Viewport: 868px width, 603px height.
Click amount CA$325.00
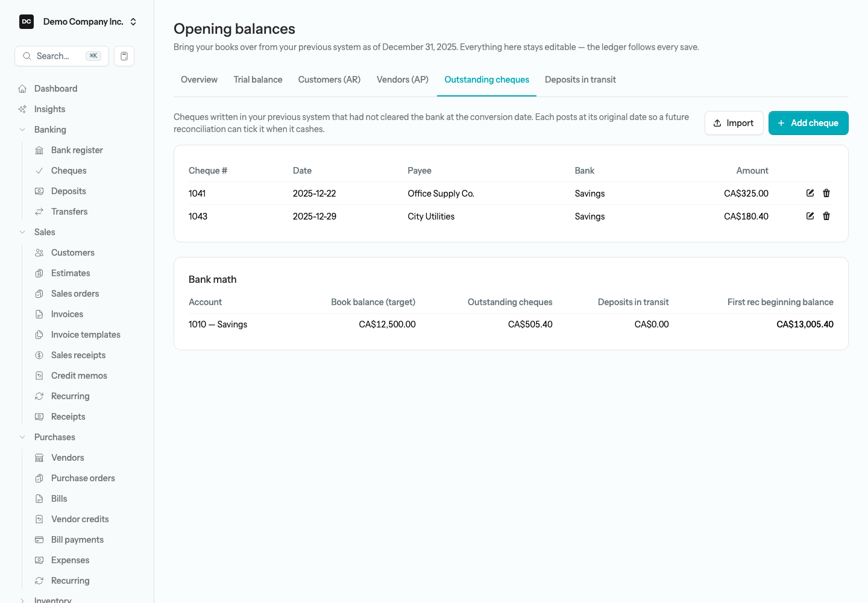tap(746, 194)
